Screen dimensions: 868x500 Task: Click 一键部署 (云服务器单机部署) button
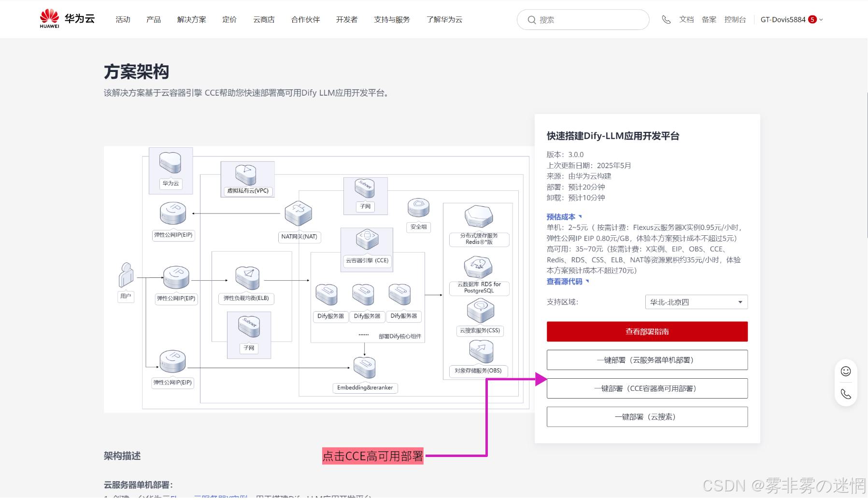pos(647,360)
